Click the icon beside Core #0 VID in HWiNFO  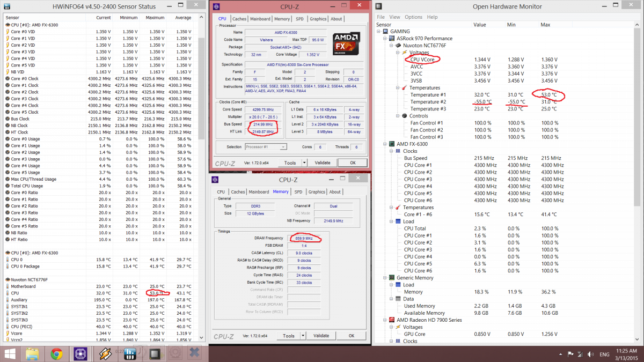pyautogui.click(x=8, y=32)
